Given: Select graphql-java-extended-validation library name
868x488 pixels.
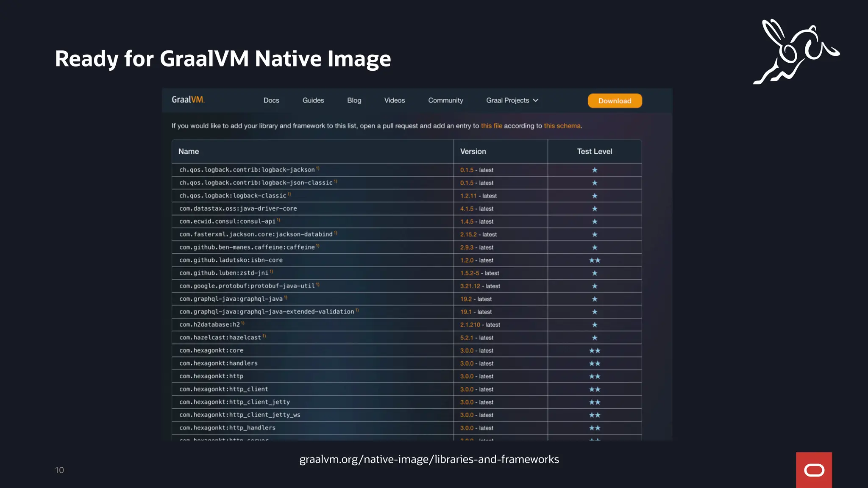Looking at the screenshot, I should click(x=267, y=312).
